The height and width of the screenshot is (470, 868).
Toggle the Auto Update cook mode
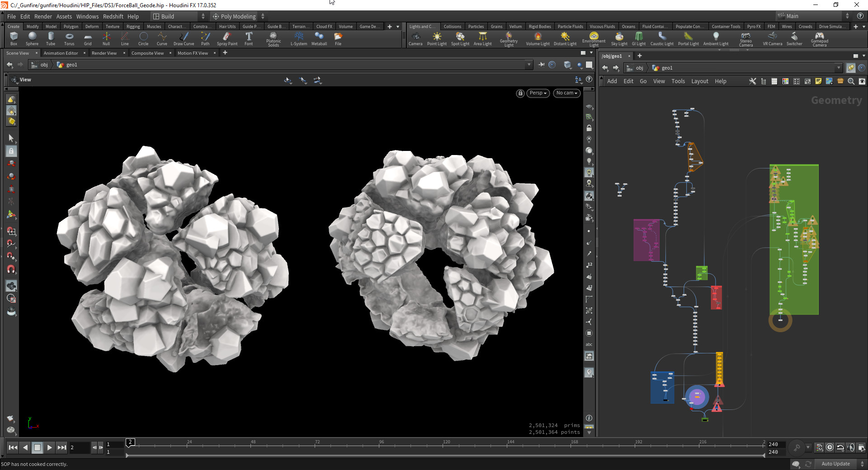[835, 464]
